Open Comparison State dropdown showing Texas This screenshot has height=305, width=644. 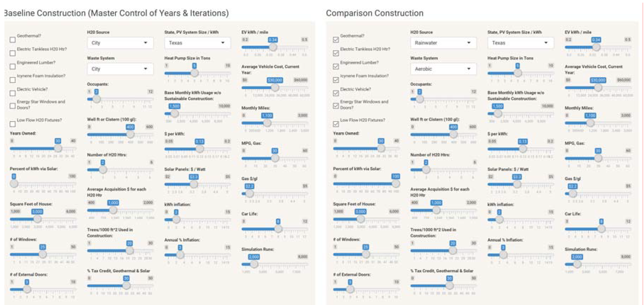[x=520, y=43]
